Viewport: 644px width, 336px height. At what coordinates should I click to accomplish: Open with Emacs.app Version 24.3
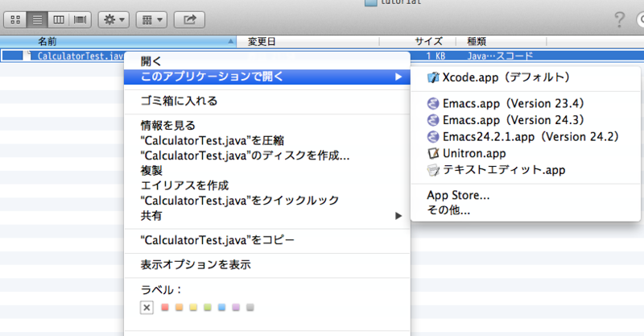point(526,120)
